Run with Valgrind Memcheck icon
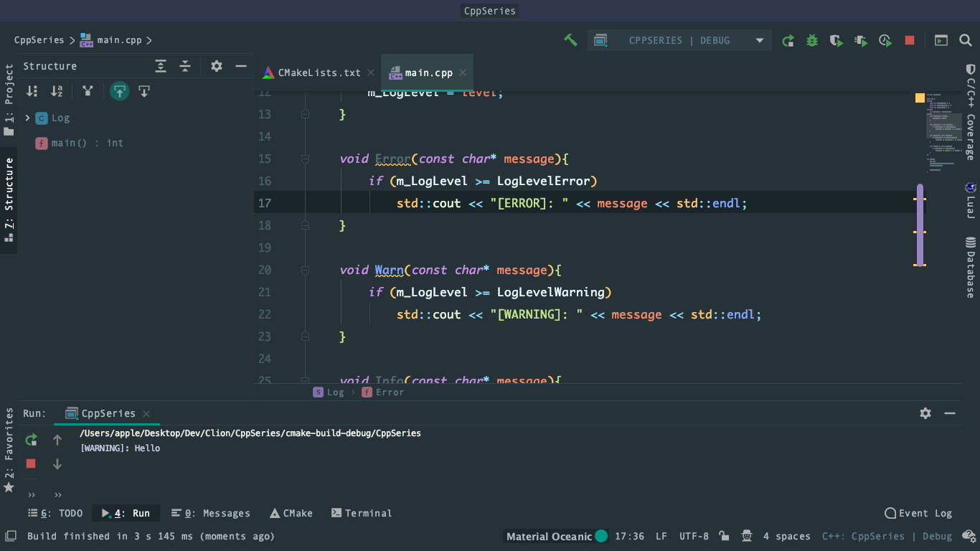The height and width of the screenshot is (551, 980). point(861,41)
